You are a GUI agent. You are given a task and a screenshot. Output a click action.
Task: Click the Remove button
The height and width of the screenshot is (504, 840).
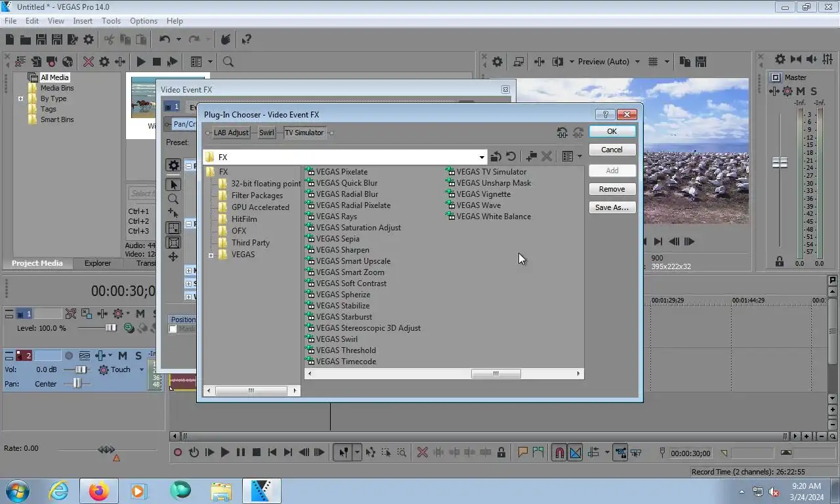tap(612, 189)
